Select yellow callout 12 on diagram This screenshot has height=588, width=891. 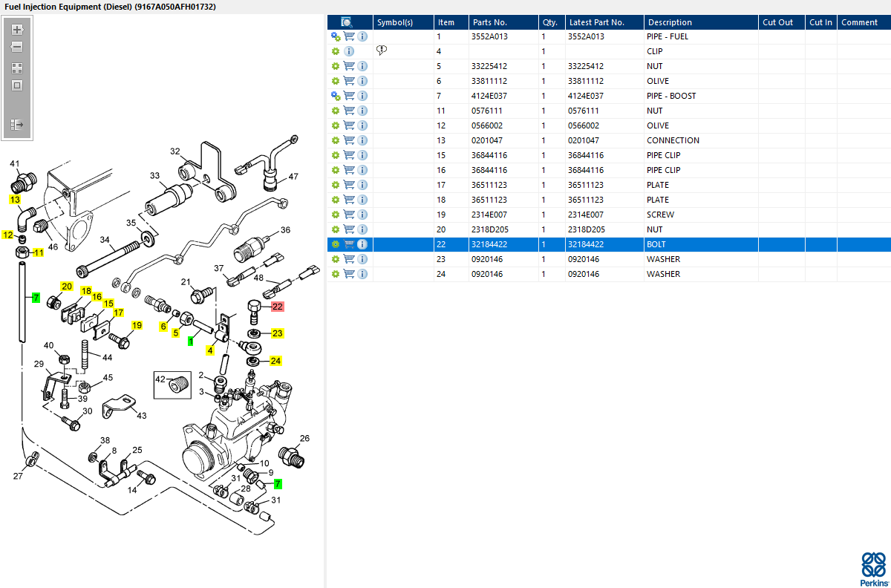(x=8, y=235)
